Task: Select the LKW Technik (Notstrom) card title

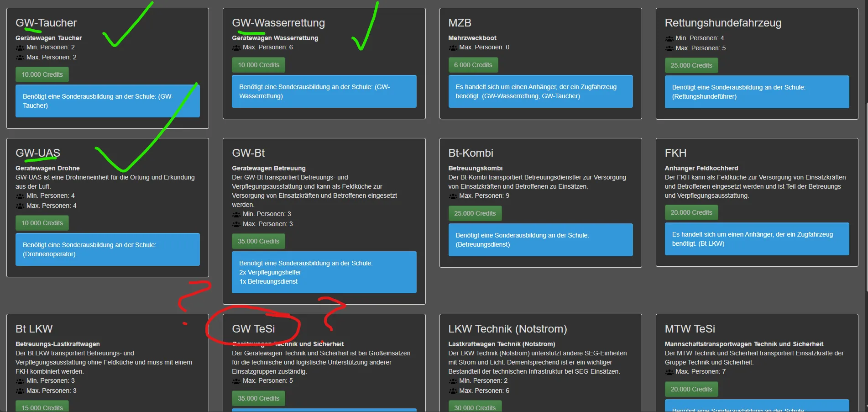Action: 507,329
